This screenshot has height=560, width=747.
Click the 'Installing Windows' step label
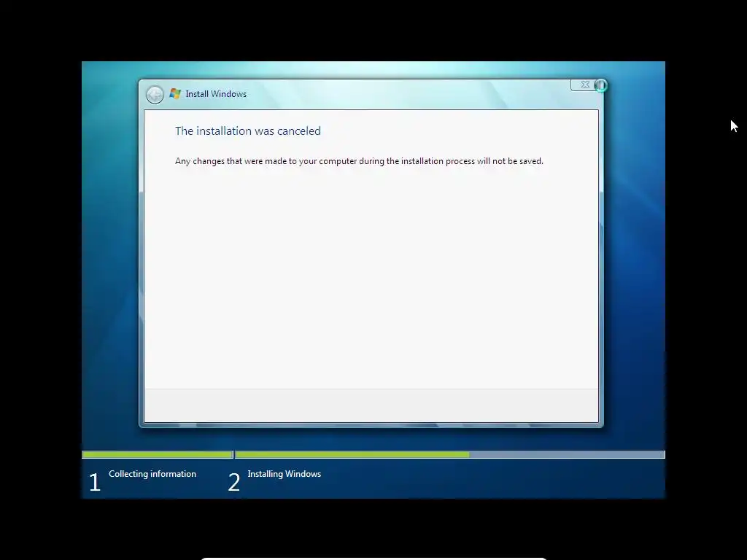point(285,474)
